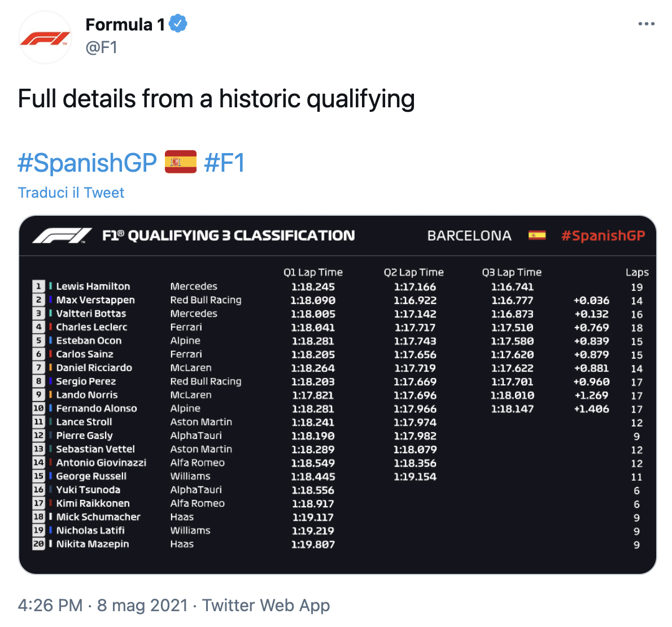
Task: Open the tweet's three-dot more menu
Action: tap(646, 24)
